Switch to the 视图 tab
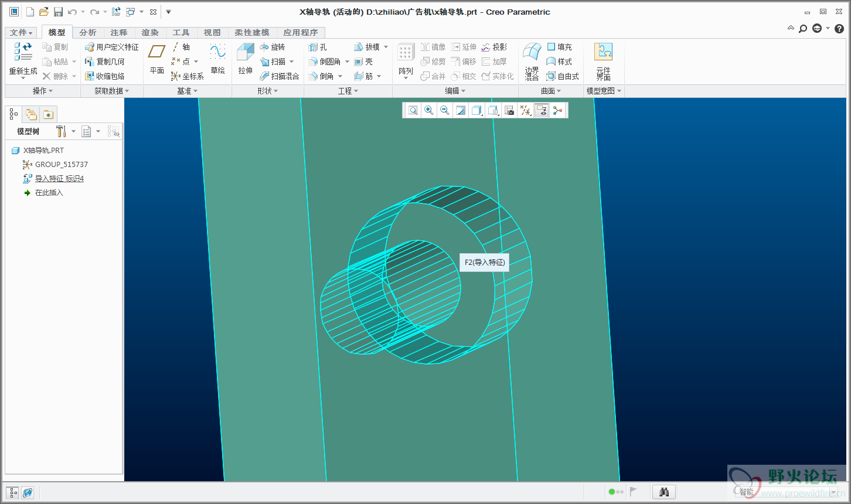Screen dimensions: 851x504 (212, 33)
